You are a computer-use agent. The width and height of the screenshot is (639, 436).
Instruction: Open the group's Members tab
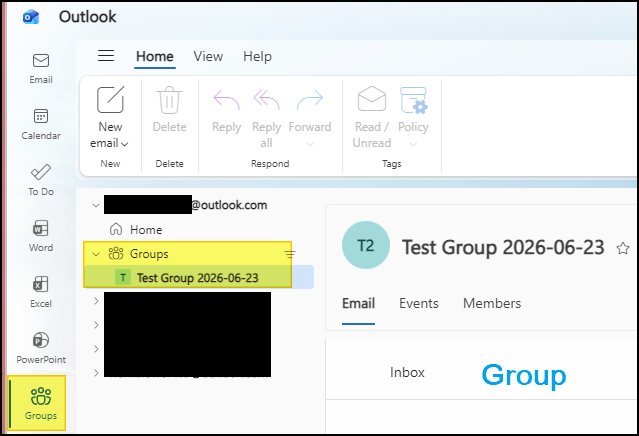tap(492, 304)
